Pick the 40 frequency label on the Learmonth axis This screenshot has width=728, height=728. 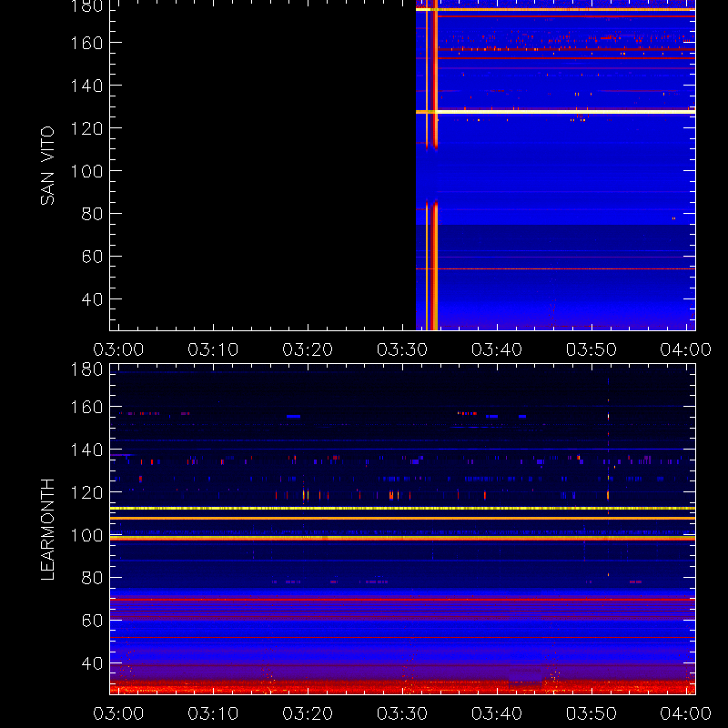[x=92, y=663]
